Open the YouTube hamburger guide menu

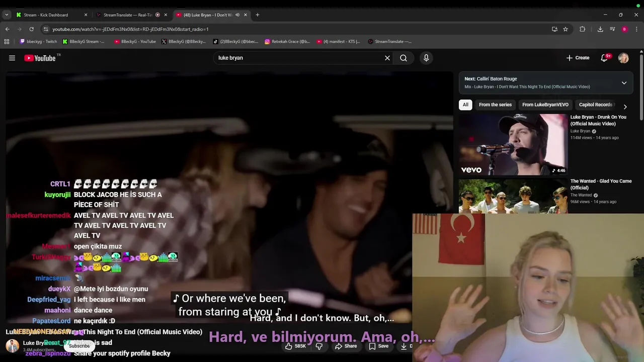12,58
